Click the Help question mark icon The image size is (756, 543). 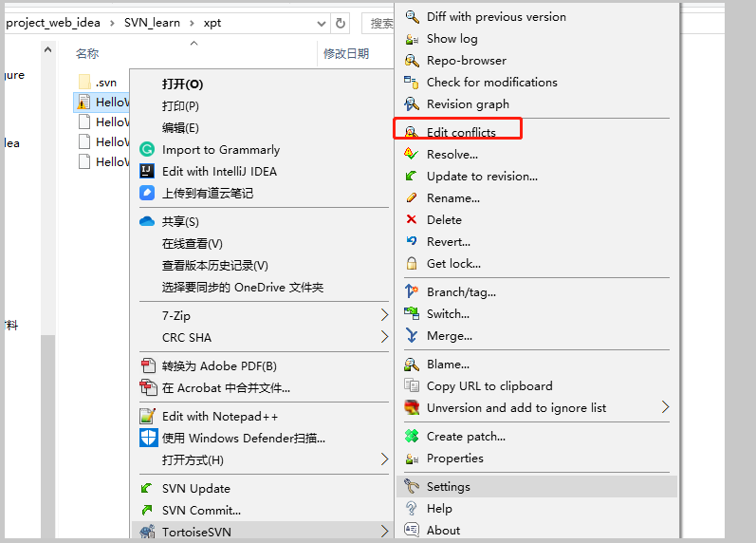click(x=412, y=508)
